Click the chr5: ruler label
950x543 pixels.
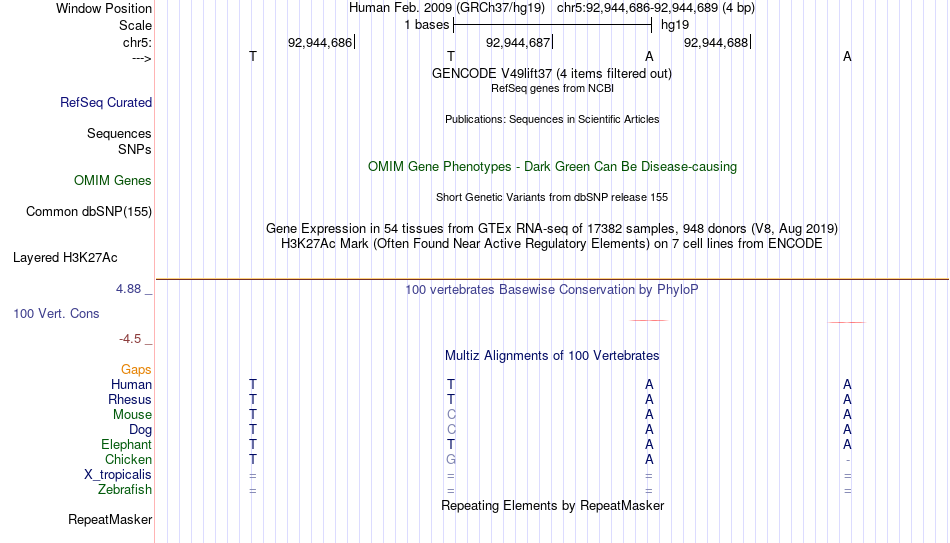coord(137,42)
